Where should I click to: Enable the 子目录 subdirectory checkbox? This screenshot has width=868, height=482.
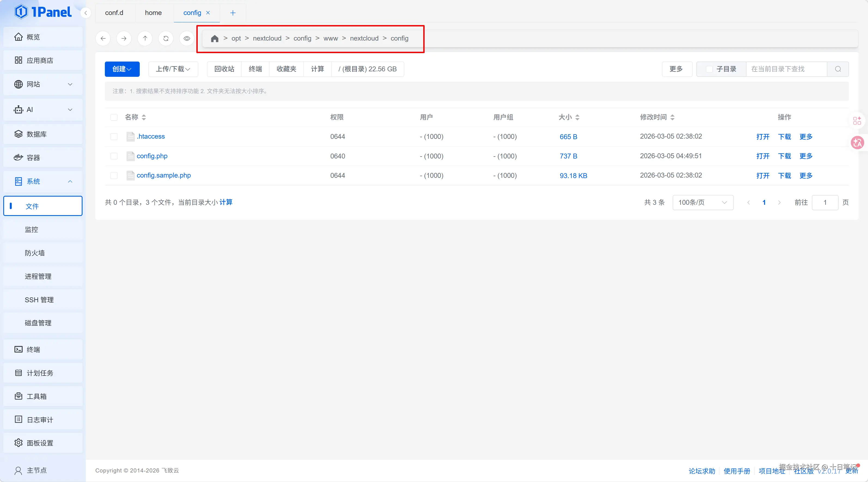pos(709,69)
